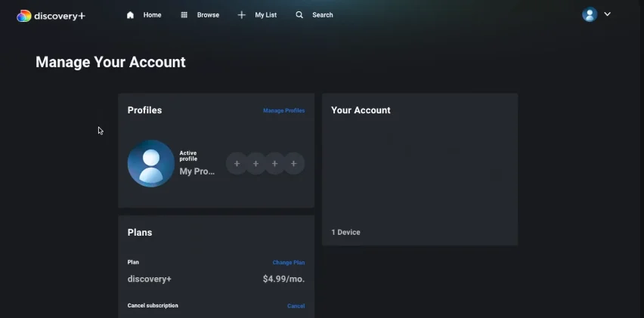Click the Browse grid icon
This screenshot has height=318, width=644.
[x=184, y=15]
